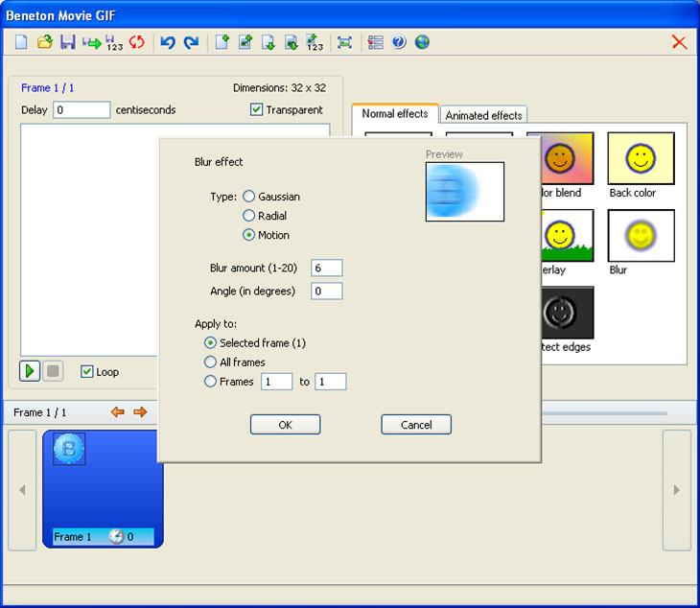The height and width of the screenshot is (608, 700).
Task: Click the Frames range start field
Action: click(x=277, y=382)
